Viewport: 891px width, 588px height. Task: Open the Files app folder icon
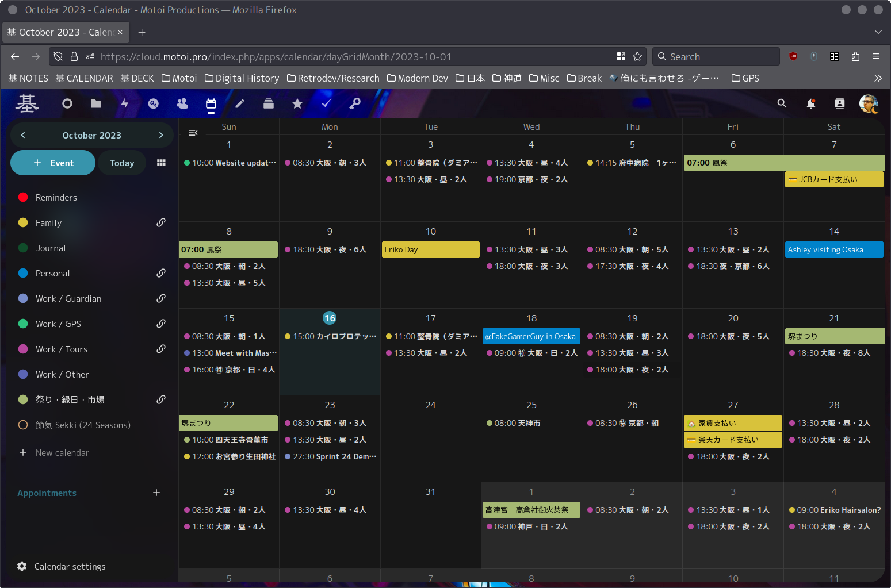click(x=96, y=103)
